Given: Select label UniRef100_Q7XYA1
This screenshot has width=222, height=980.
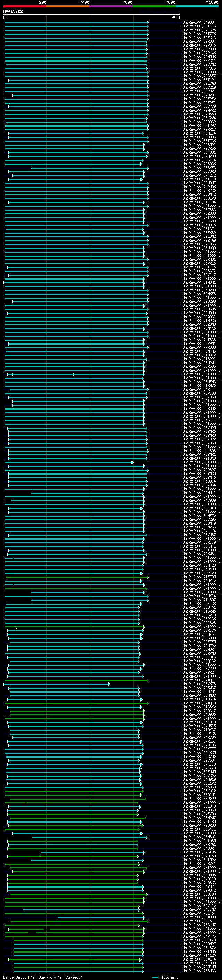Looking at the screenshot, I should tap(199, 844).
